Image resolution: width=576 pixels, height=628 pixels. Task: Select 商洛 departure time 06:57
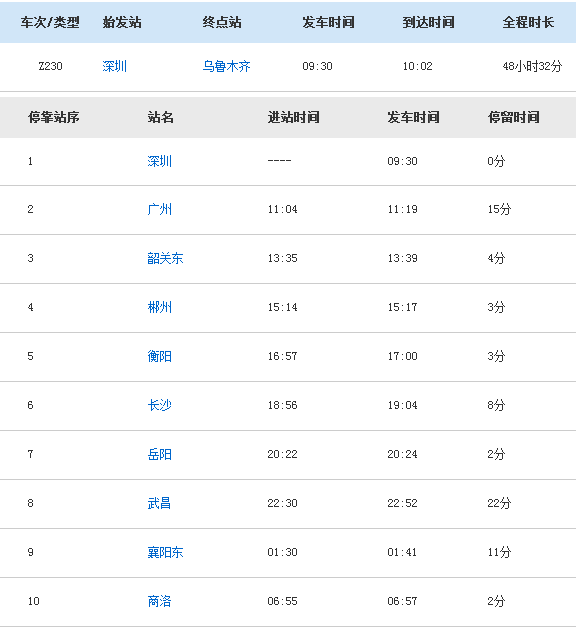click(403, 601)
